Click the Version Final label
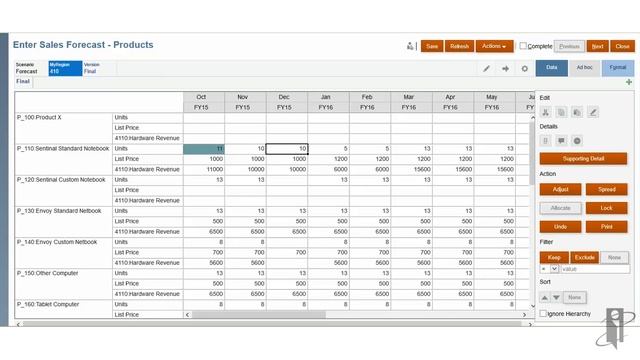 pyautogui.click(x=91, y=68)
